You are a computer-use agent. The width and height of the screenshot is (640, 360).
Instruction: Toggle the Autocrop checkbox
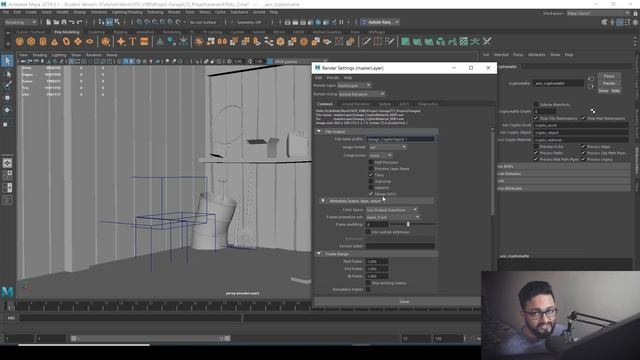pyautogui.click(x=371, y=181)
